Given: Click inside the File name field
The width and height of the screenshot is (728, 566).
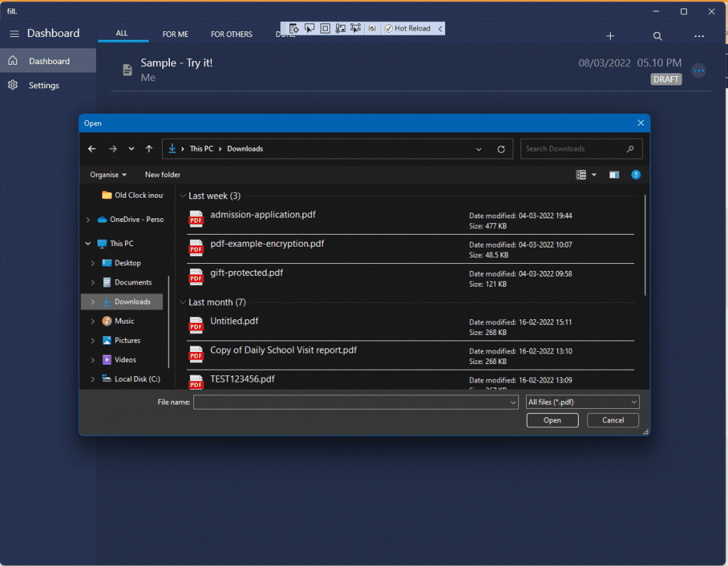Looking at the screenshot, I should [x=352, y=402].
